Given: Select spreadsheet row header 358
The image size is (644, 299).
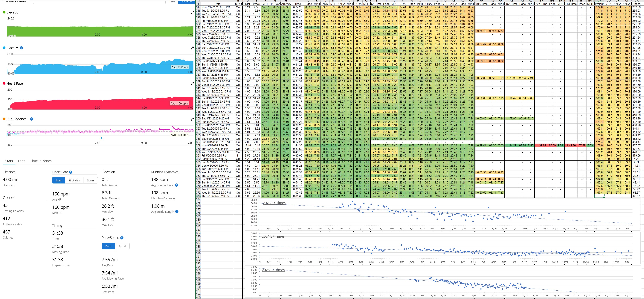Looking at the screenshot, I should click(x=198, y=145).
